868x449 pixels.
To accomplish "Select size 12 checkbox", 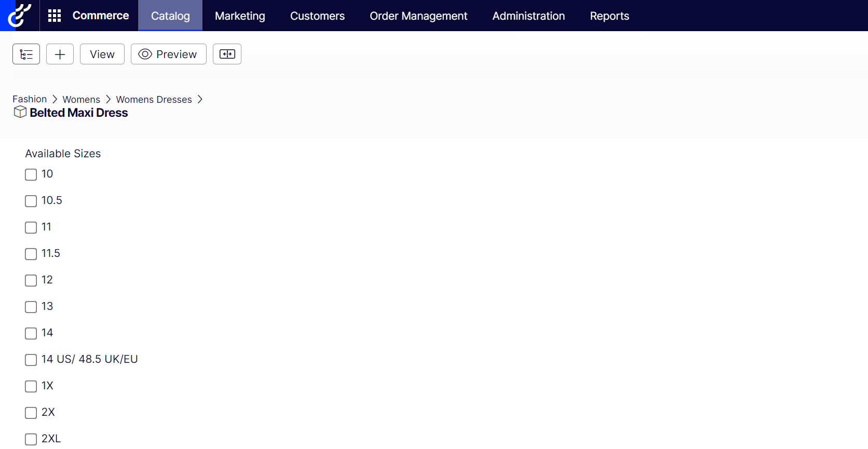I will (31, 280).
